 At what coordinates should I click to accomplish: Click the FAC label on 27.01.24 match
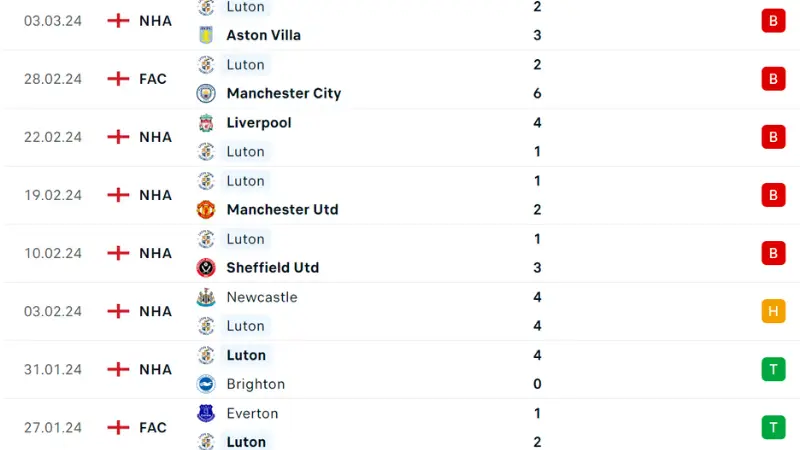[153, 428]
